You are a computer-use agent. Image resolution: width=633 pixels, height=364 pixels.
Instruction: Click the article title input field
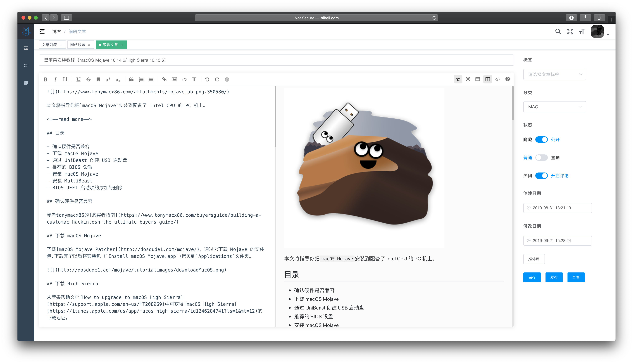pyautogui.click(x=276, y=60)
